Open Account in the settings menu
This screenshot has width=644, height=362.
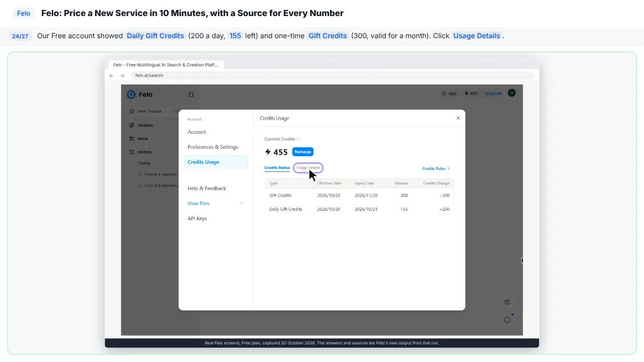pos(197,132)
